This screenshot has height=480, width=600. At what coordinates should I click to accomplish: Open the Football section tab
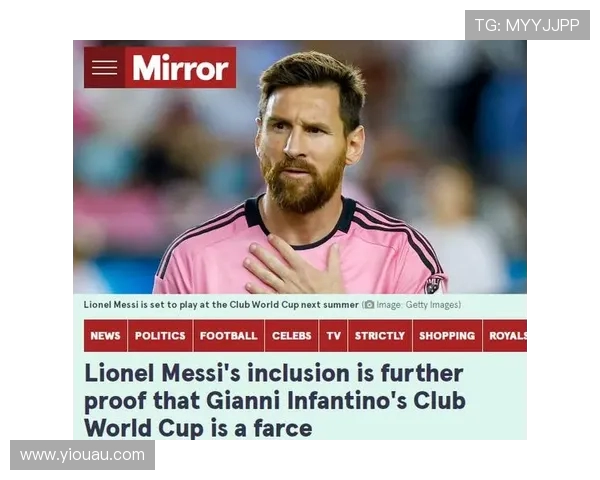pos(228,336)
